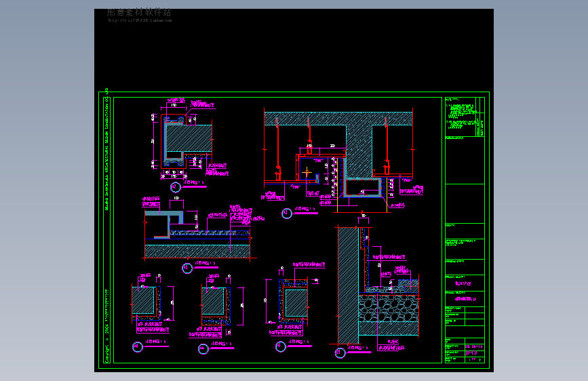
Task: Click the cobblestone gravel hatch area
Action: click(388, 308)
